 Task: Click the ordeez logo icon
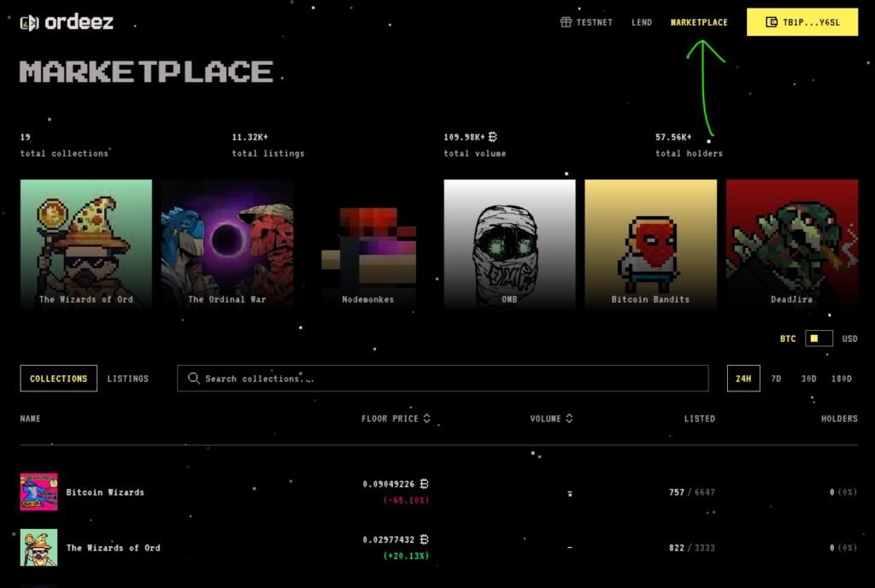[30, 23]
